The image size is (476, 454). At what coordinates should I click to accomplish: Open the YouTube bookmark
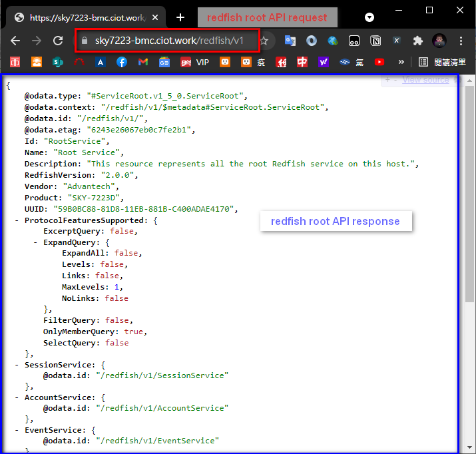[x=379, y=62]
